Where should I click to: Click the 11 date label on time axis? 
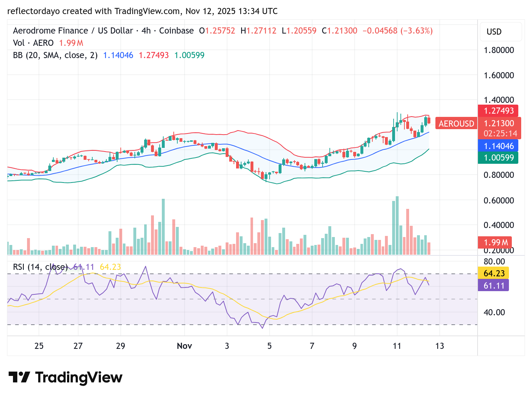397,346
